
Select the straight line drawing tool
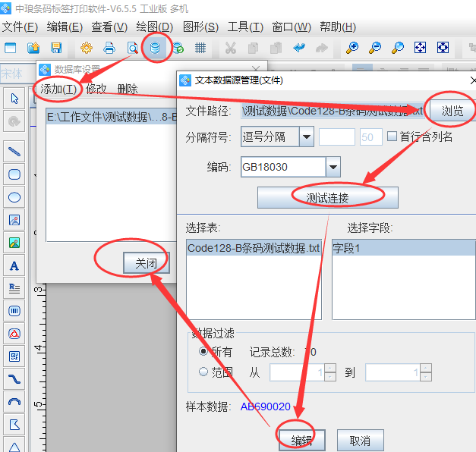tap(14, 152)
